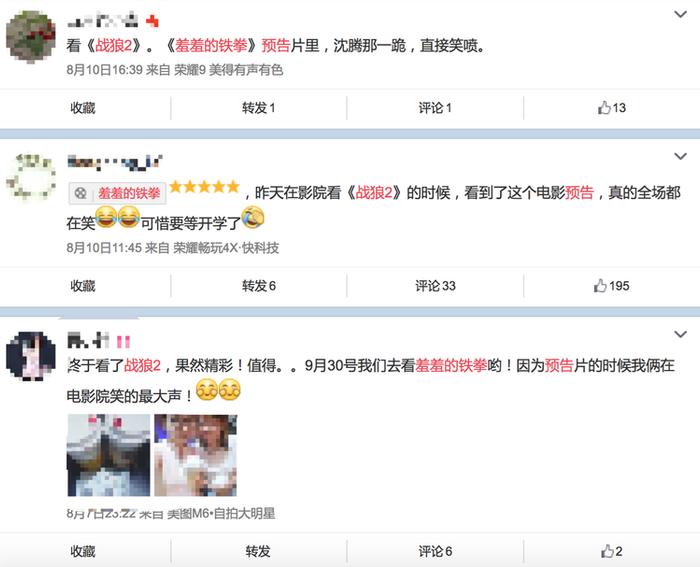Open 评论 33 comments section
700x567 pixels.
(x=435, y=286)
